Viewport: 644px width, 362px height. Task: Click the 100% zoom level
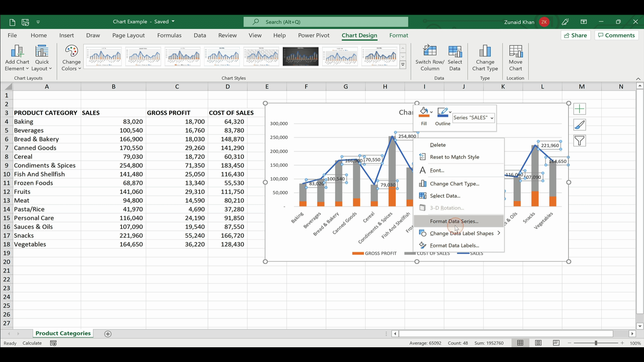point(635,343)
